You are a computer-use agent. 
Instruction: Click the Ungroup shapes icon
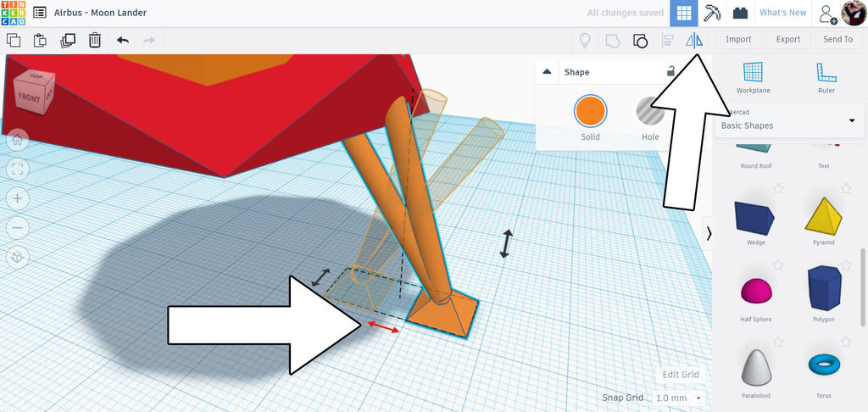click(640, 41)
